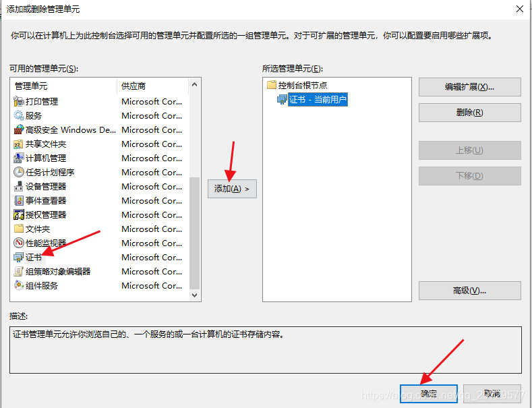Click the 供应商 column header

pos(152,86)
